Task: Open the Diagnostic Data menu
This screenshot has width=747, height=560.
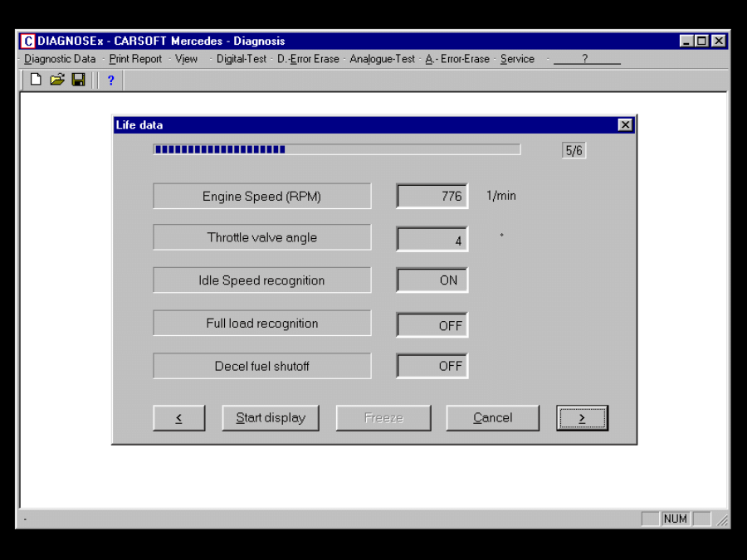Action: click(60, 59)
